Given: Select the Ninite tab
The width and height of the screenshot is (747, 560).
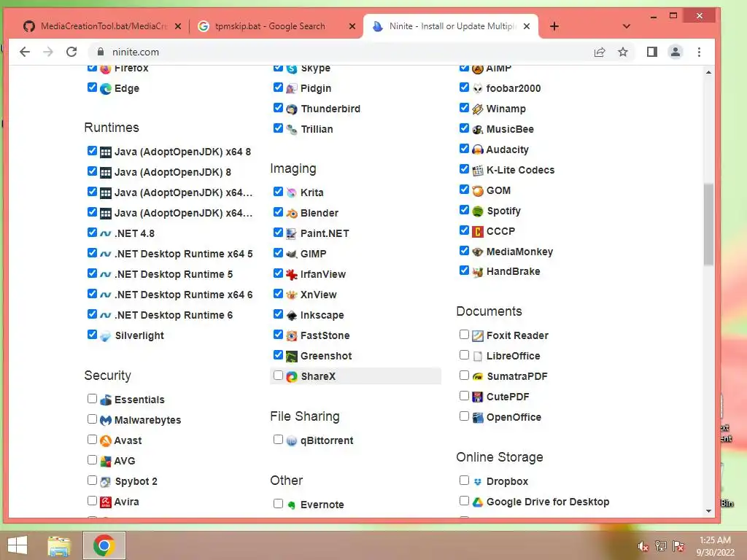Looking at the screenshot, I should [x=451, y=26].
